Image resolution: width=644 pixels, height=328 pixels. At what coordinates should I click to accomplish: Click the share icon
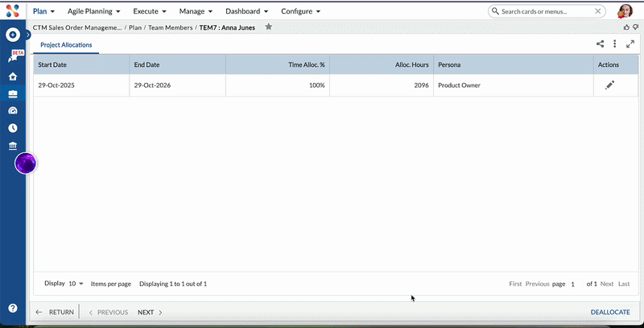(x=600, y=44)
